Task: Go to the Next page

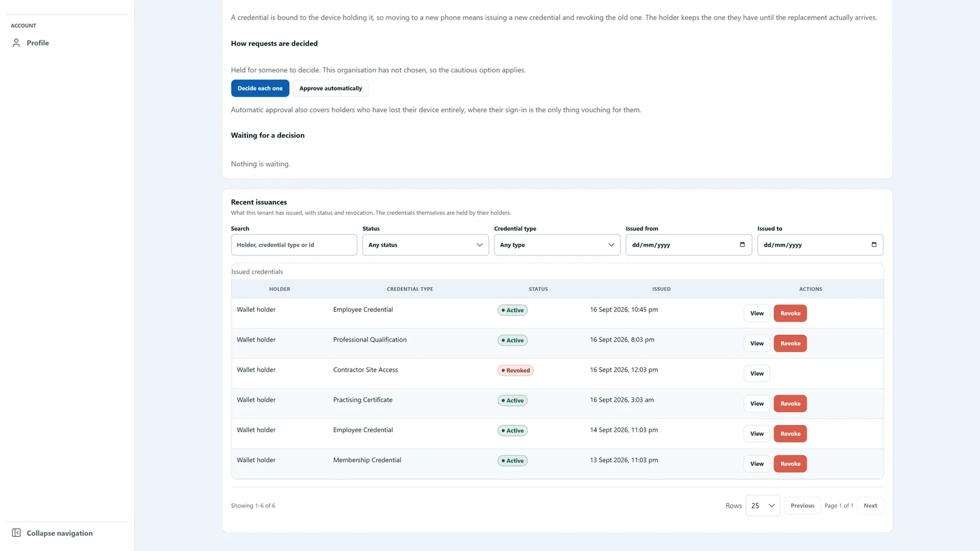Action: (x=870, y=506)
